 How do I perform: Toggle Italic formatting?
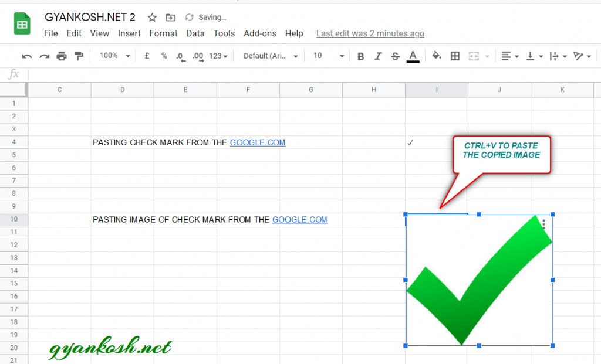[378, 56]
